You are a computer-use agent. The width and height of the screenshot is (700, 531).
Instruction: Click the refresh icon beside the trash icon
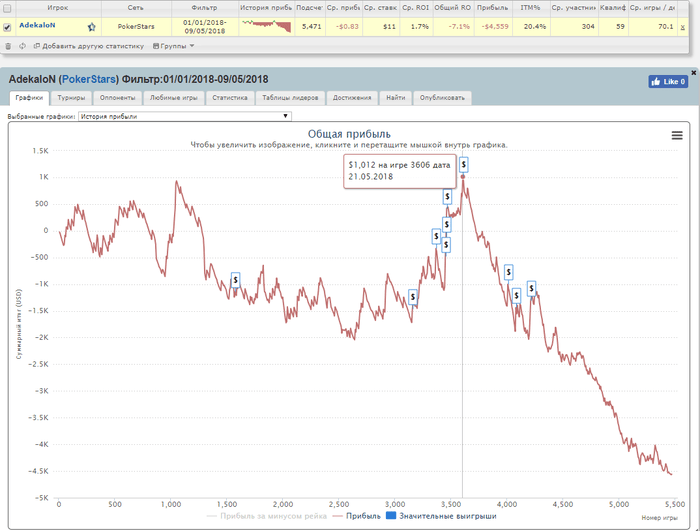(22, 46)
